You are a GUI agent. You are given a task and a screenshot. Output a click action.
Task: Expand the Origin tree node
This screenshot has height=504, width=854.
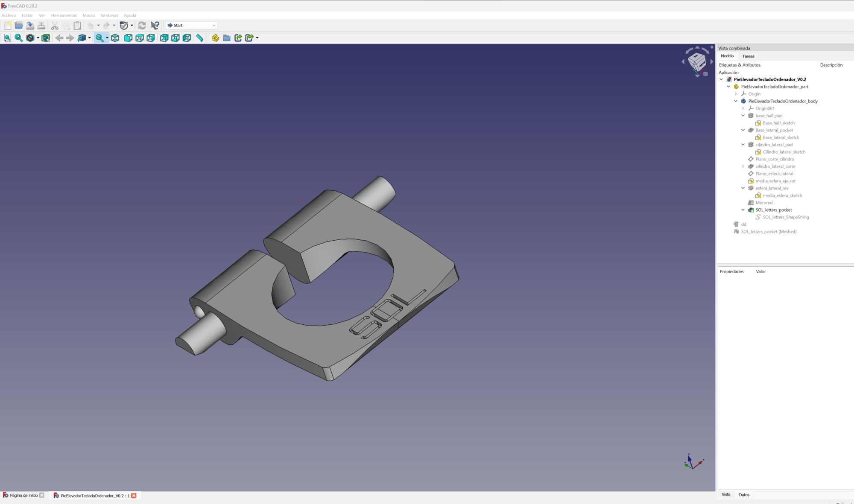(x=736, y=94)
